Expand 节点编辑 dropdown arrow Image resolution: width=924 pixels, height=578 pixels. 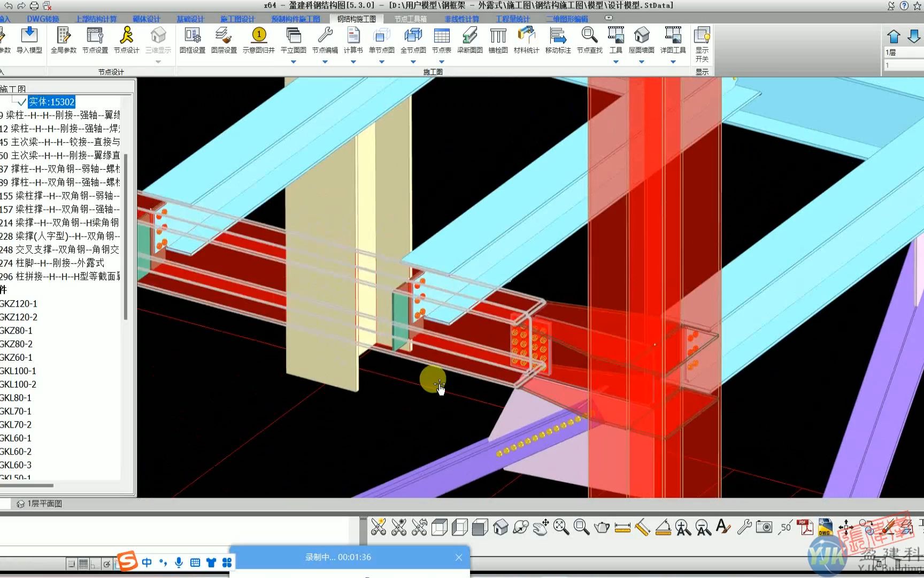(325, 62)
